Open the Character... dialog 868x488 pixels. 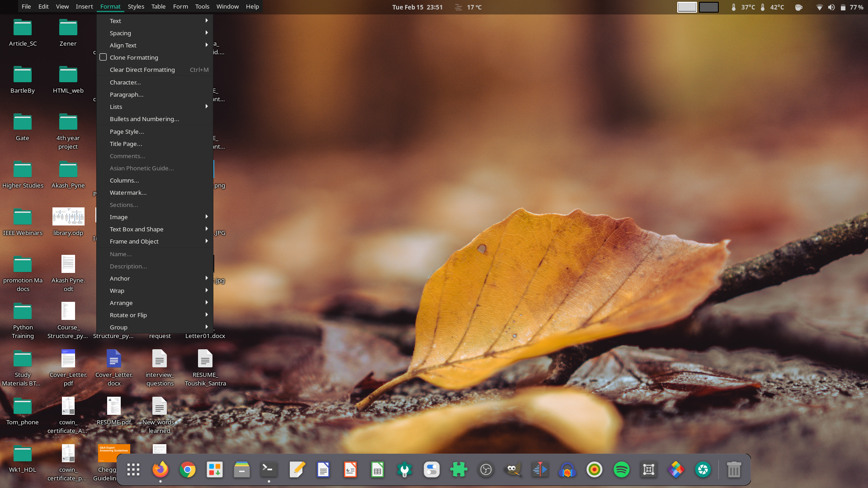(125, 82)
